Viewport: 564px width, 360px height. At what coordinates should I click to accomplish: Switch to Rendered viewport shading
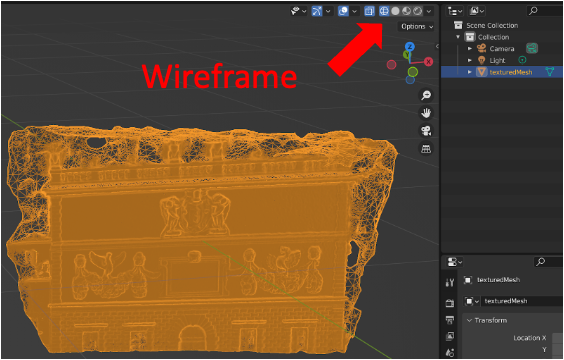pos(418,11)
